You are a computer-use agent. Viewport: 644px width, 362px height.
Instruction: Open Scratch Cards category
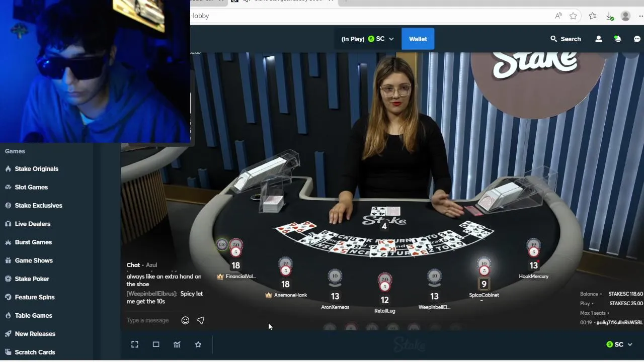coord(35,352)
